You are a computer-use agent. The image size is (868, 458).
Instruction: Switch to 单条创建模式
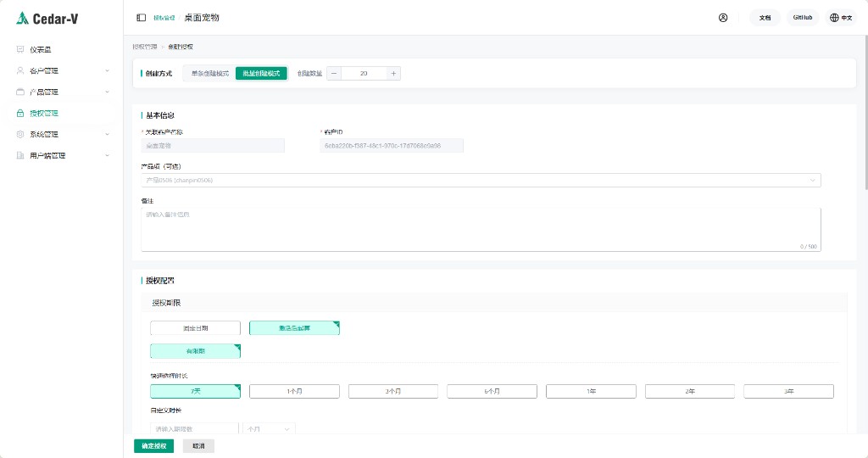(210, 73)
